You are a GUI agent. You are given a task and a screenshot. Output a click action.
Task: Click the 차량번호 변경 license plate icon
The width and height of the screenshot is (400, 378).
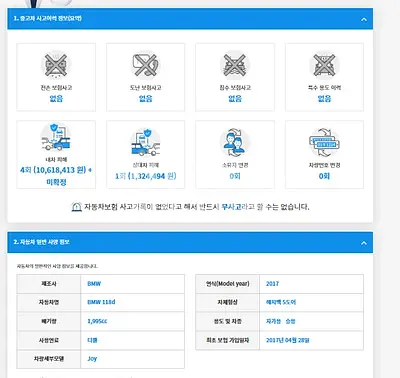pos(324,142)
